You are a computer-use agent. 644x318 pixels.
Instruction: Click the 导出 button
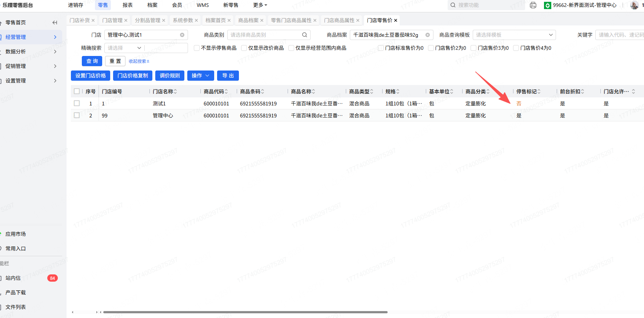[228, 76]
